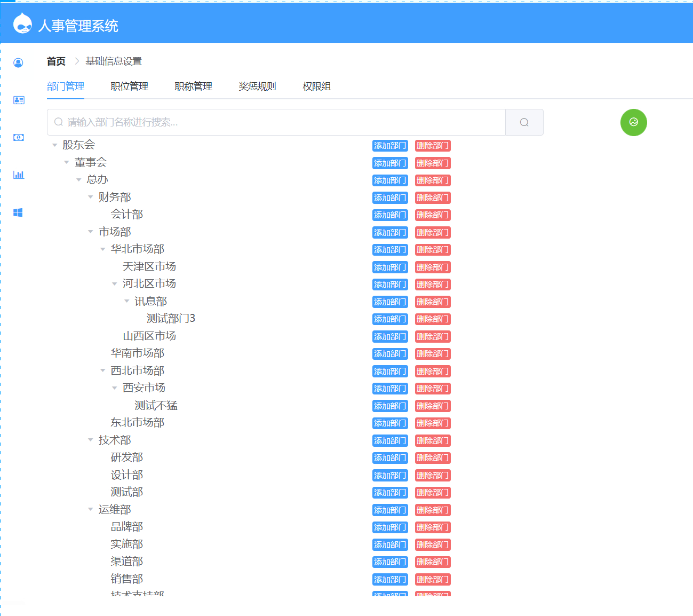Collapse the 河北区市场 tree node
This screenshot has height=616, width=693.
[115, 284]
